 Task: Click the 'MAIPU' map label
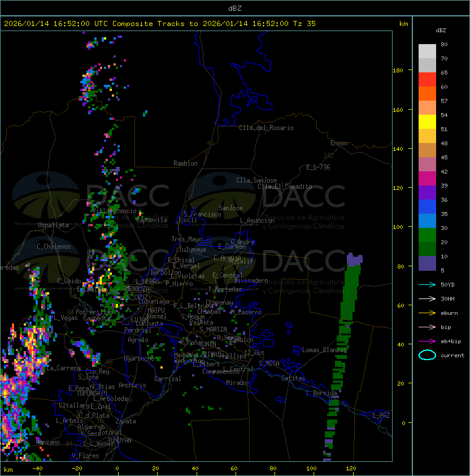156,310
